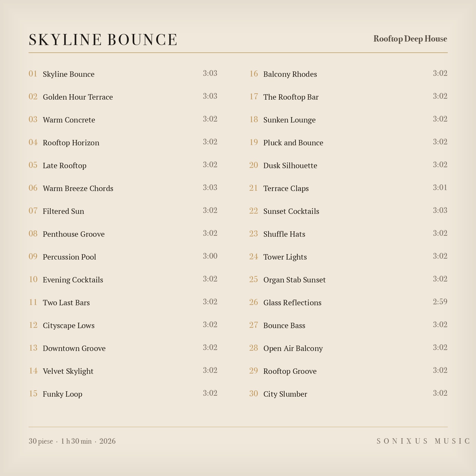The height and width of the screenshot is (476, 476).
Task: Click the "Funky Loop" track name
Action: [63, 394]
